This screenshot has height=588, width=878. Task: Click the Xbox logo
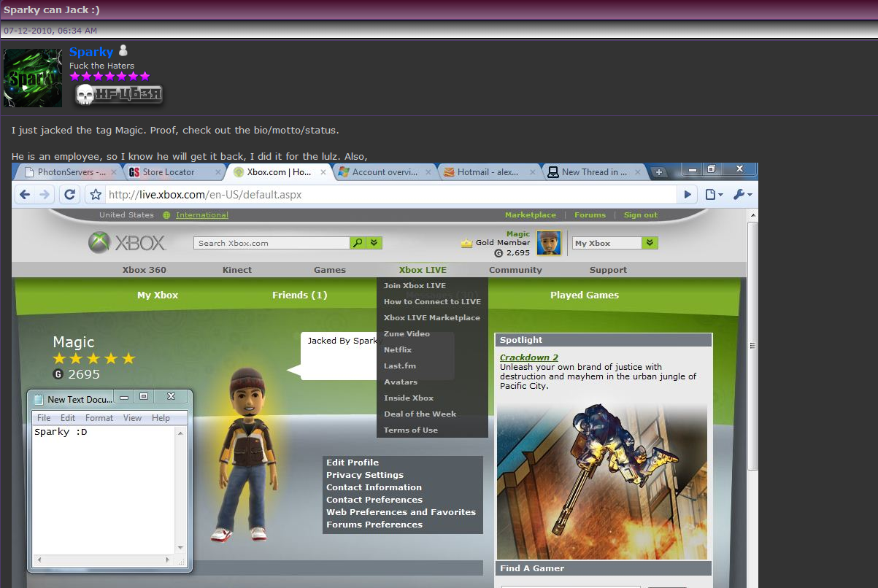coord(127,243)
